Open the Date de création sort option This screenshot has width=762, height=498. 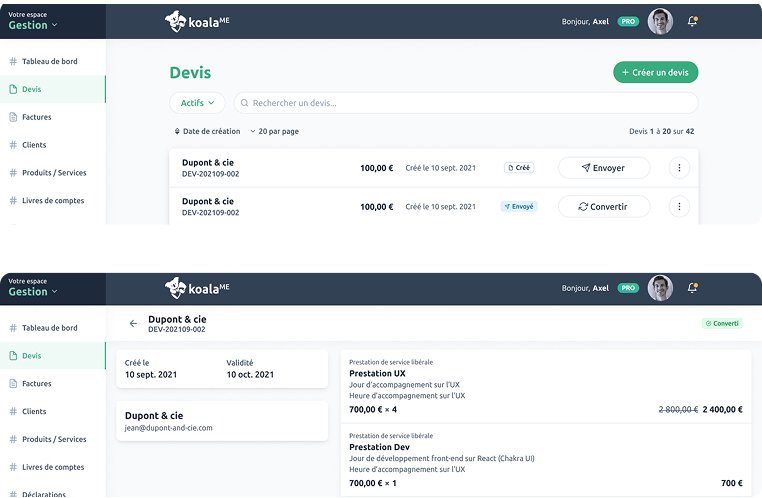tap(207, 131)
